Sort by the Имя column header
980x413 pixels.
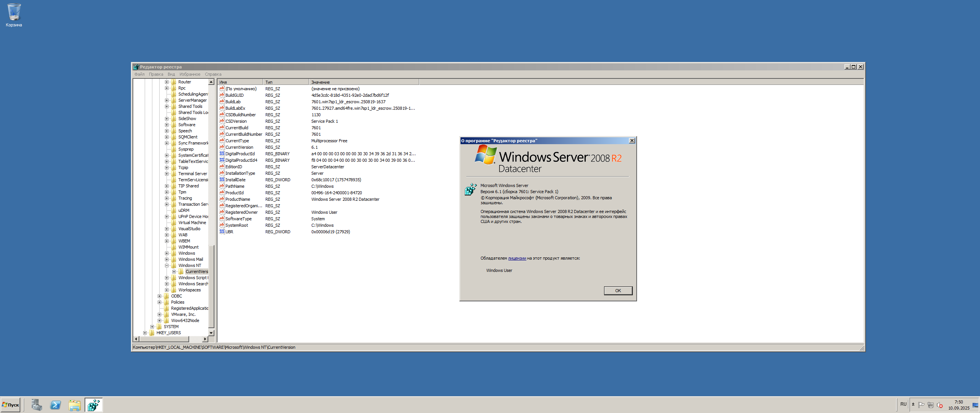tap(240, 82)
